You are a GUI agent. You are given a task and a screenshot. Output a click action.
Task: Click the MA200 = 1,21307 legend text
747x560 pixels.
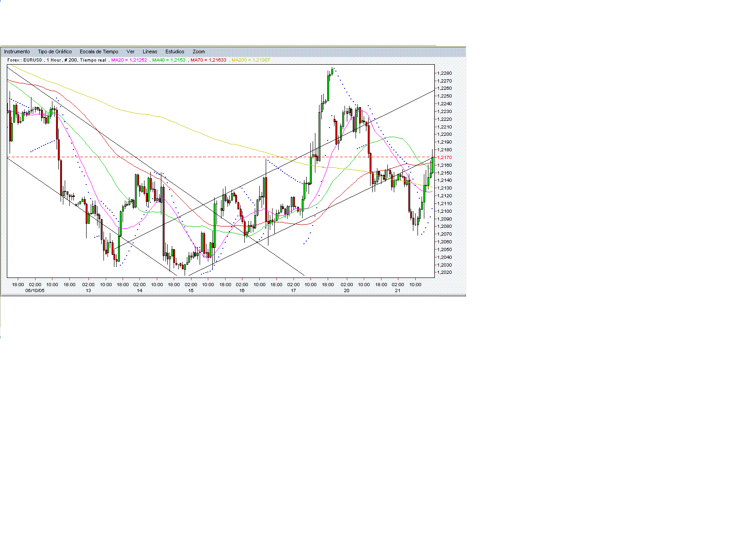251,60
